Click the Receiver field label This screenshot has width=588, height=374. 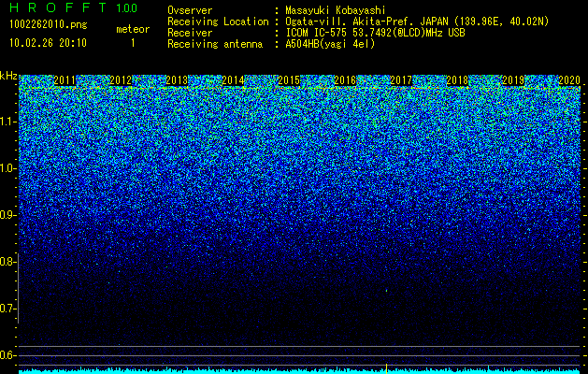(190, 33)
